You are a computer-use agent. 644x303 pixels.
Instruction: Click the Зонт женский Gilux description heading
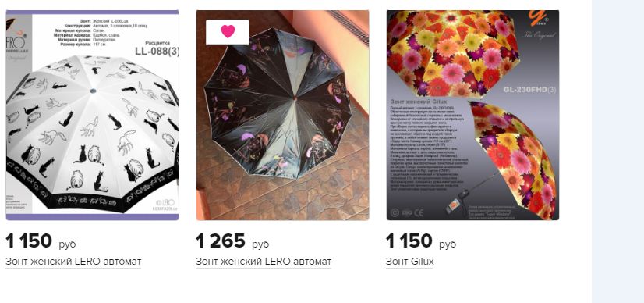pos(417,101)
